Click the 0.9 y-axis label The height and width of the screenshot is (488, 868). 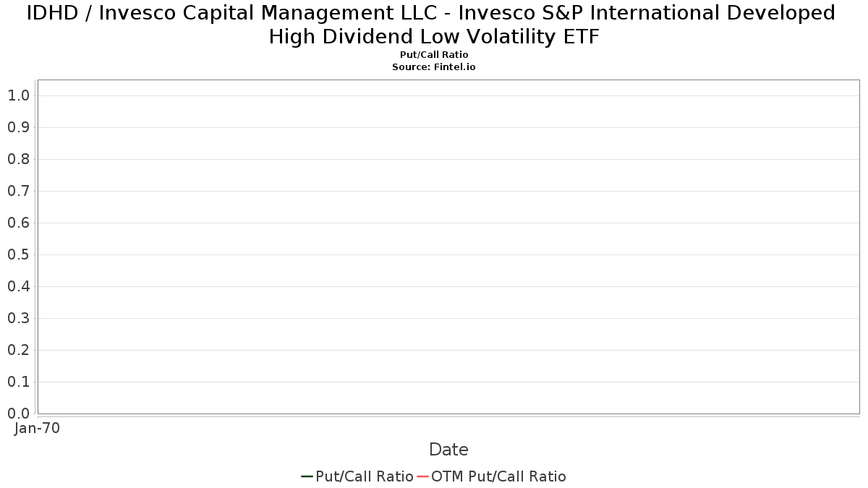click(18, 127)
